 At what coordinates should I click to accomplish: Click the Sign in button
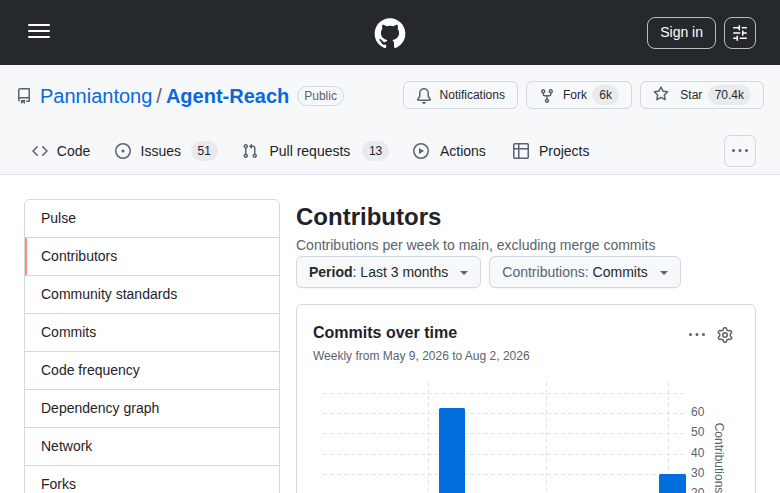681,33
